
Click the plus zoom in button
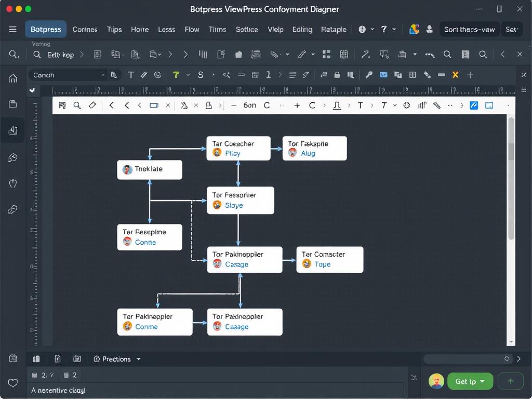(297, 105)
